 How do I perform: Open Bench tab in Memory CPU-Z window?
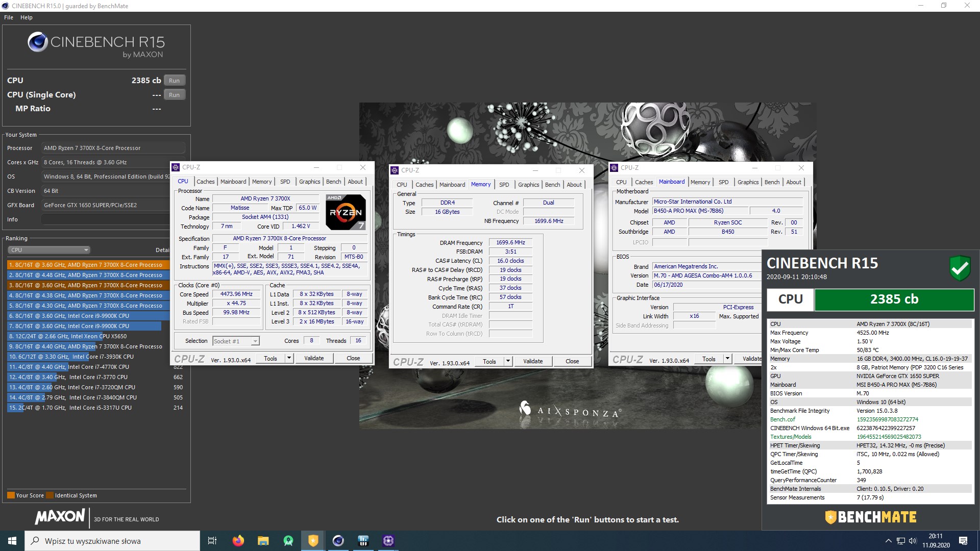click(x=553, y=185)
